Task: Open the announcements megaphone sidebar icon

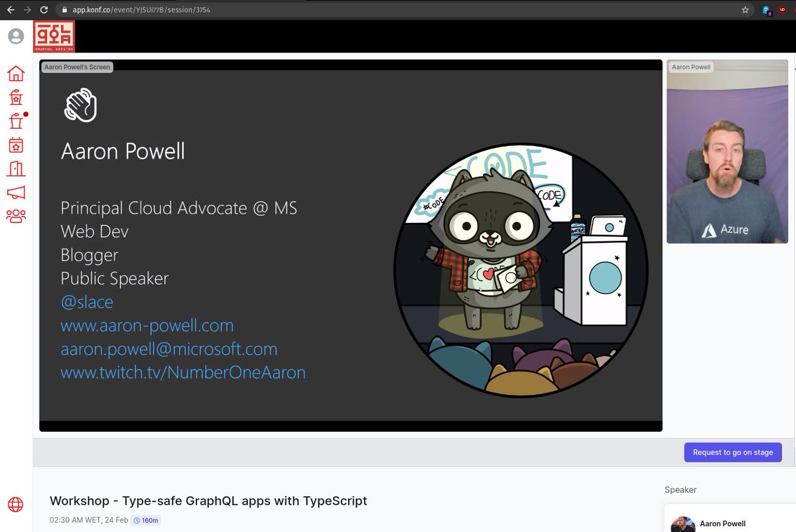Action: (x=16, y=192)
